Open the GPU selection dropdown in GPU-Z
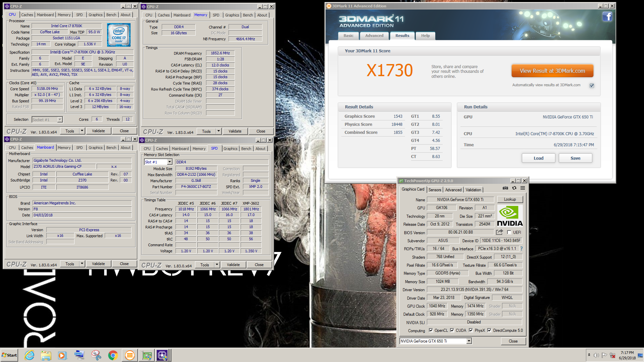The width and height of the screenshot is (644, 362). pyautogui.click(x=469, y=341)
